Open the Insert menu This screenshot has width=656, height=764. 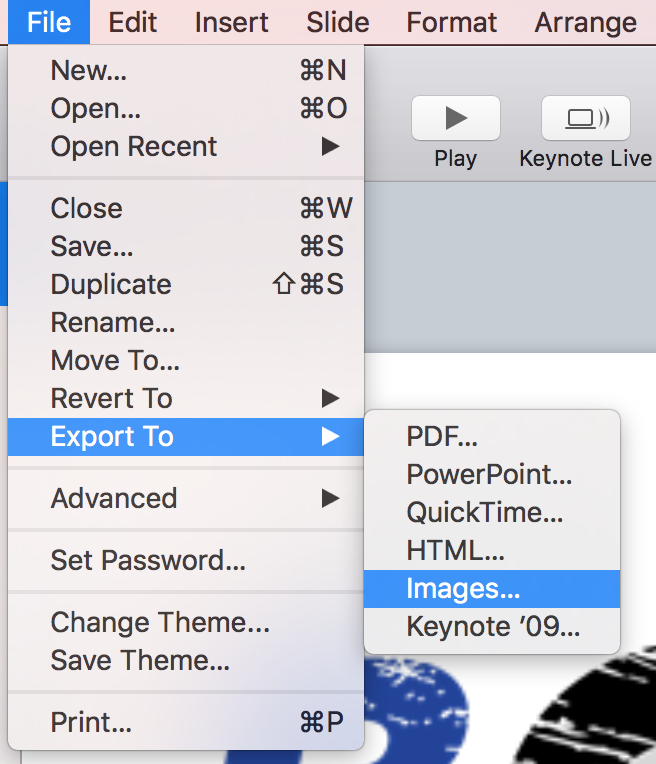point(232,22)
